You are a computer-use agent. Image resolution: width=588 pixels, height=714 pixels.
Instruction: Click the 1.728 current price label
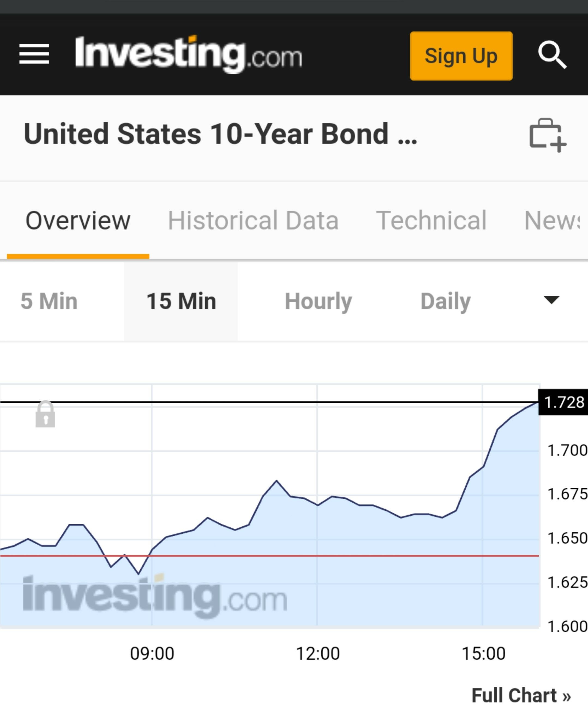click(563, 402)
